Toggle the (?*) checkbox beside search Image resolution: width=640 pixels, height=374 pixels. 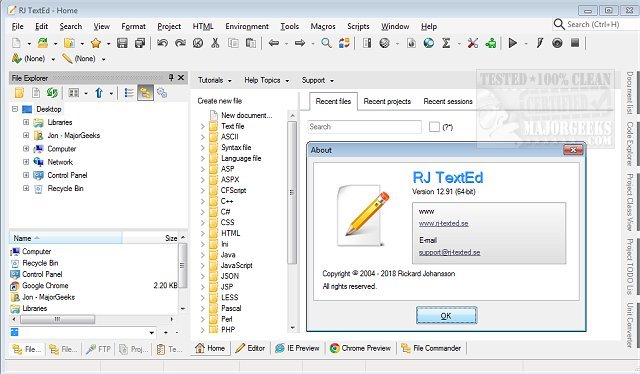click(x=434, y=127)
